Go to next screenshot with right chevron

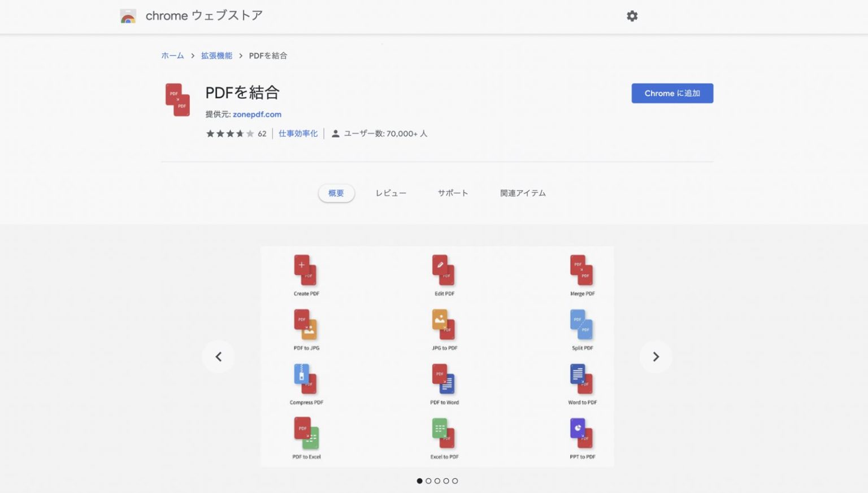point(656,357)
